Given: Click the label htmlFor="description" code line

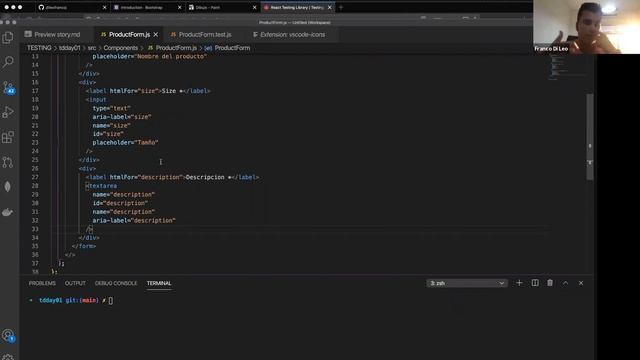Looking at the screenshot, I should [172, 177].
